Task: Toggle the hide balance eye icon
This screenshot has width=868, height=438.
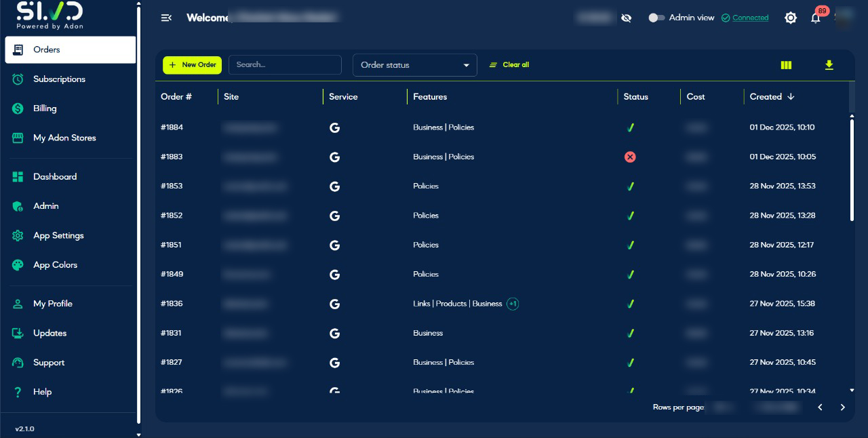Action: click(626, 18)
